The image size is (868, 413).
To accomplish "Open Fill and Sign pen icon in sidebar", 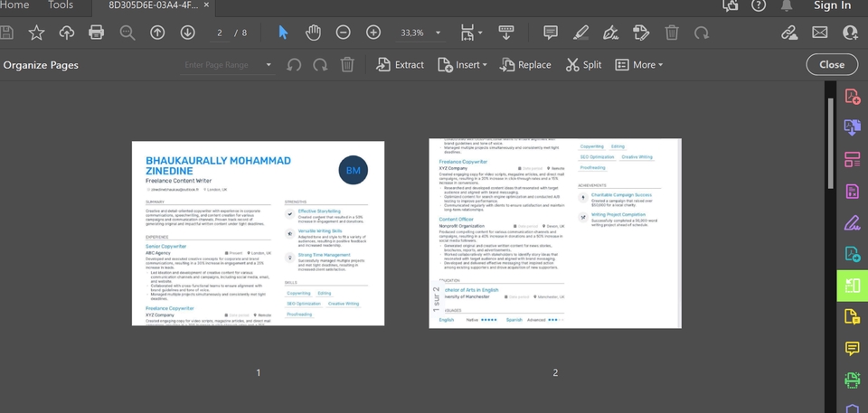I will [852, 222].
